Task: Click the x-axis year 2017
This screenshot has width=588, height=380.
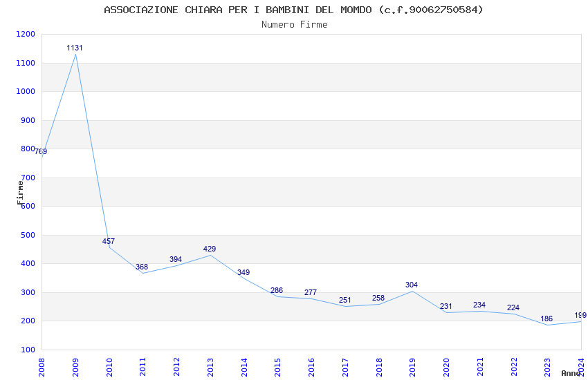Action: 345,367
